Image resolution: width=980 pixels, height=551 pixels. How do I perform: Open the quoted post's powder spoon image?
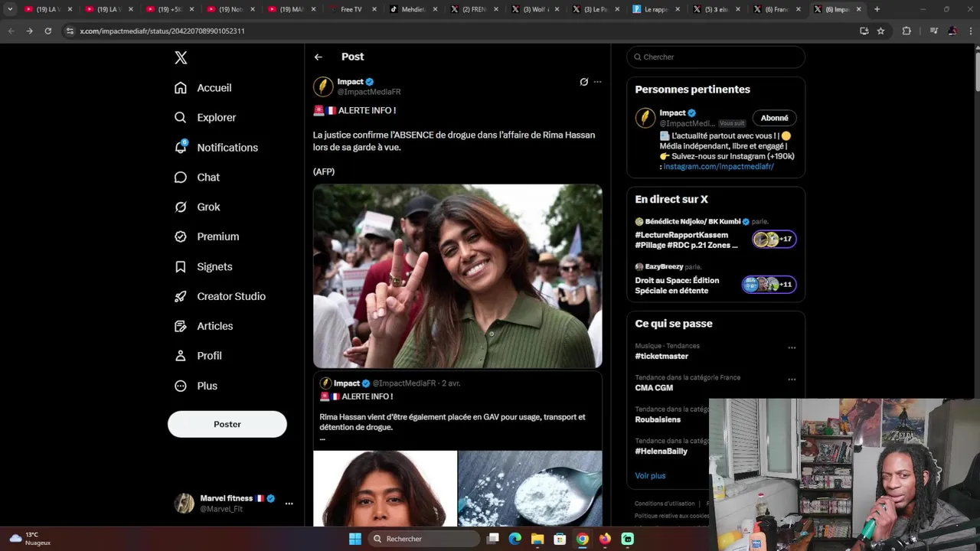tap(531, 488)
